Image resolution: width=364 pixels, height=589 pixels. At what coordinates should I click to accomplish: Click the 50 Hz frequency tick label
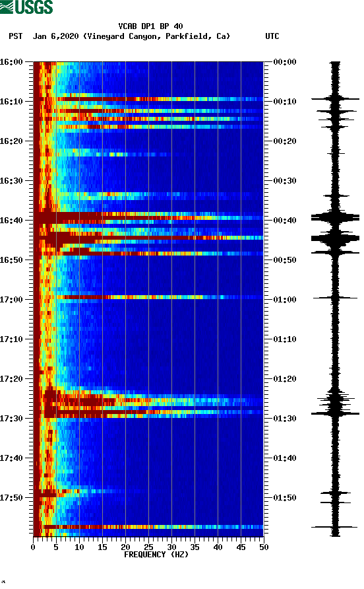(x=264, y=547)
